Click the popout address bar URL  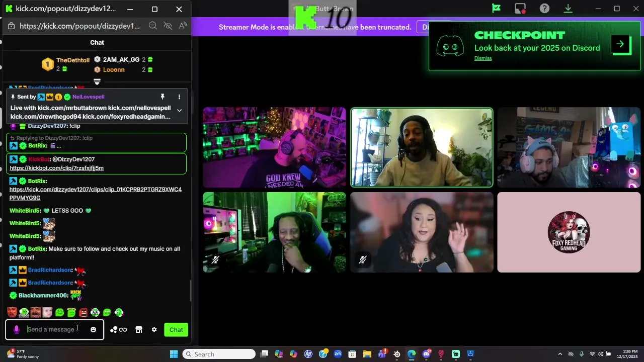pyautogui.click(x=79, y=26)
